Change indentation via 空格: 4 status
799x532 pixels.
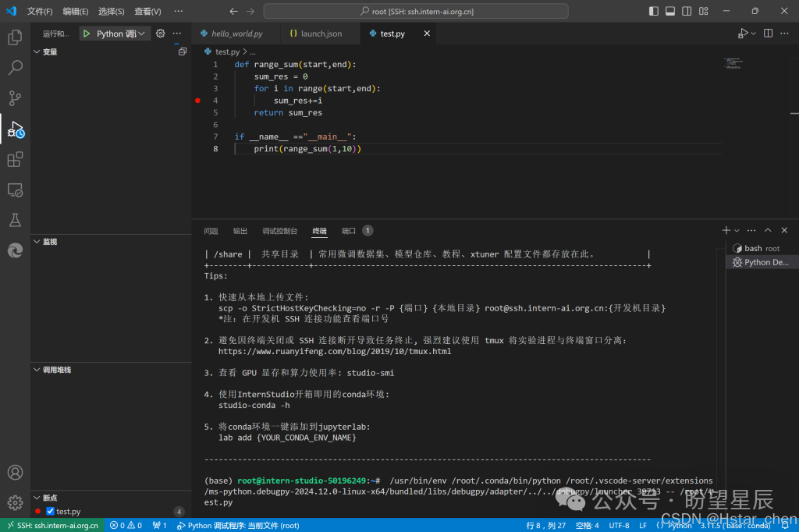587,526
